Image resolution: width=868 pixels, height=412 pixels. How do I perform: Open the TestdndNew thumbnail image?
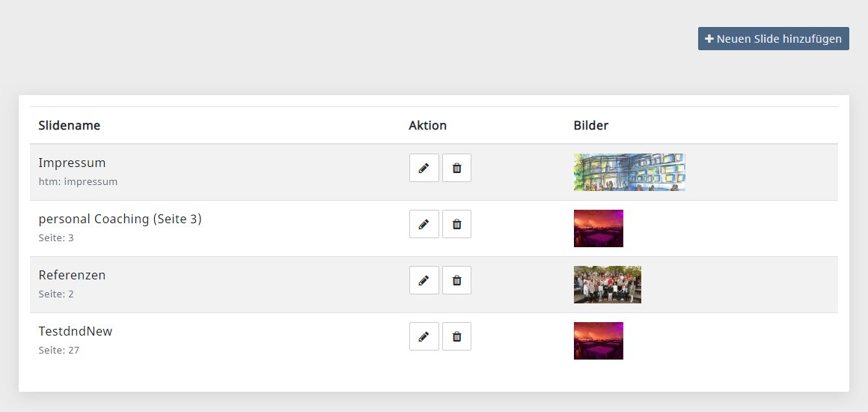[x=599, y=341]
